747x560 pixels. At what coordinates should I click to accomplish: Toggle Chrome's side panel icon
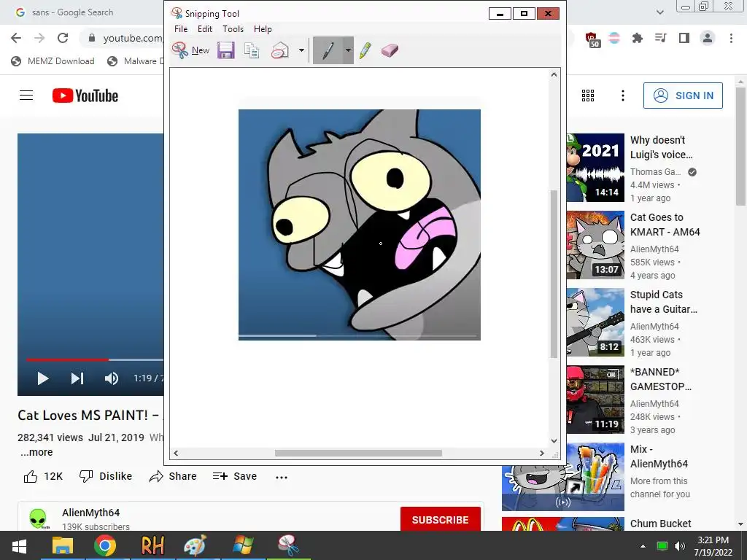click(684, 38)
